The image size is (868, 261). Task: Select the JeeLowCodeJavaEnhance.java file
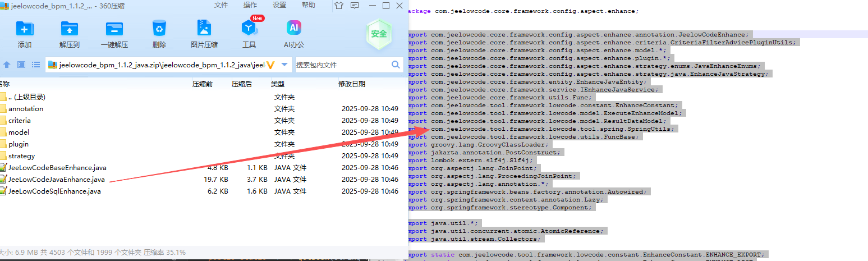click(x=56, y=180)
